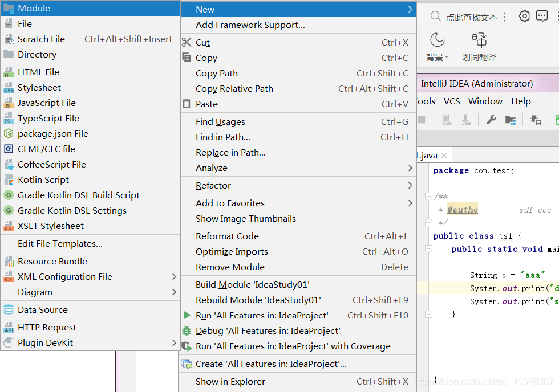Click the wrench settings toolbar icon
Image resolution: width=559 pixels, height=392 pixels.
click(491, 120)
